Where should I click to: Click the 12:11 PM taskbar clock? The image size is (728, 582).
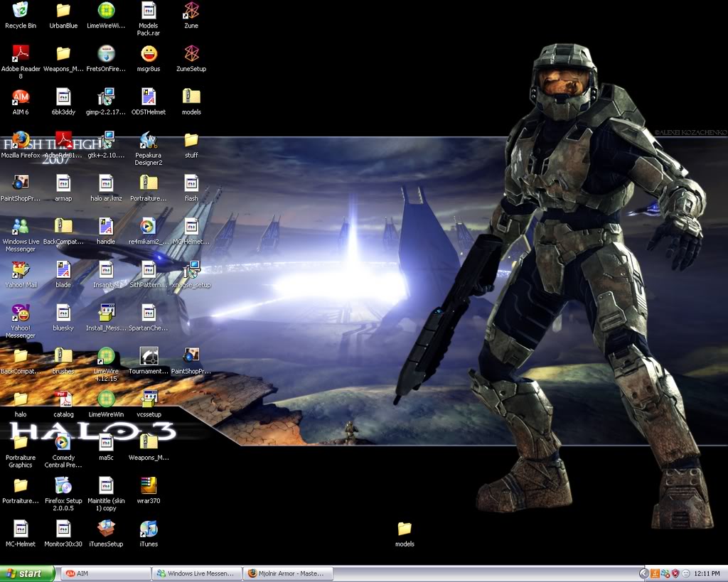[707, 573]
